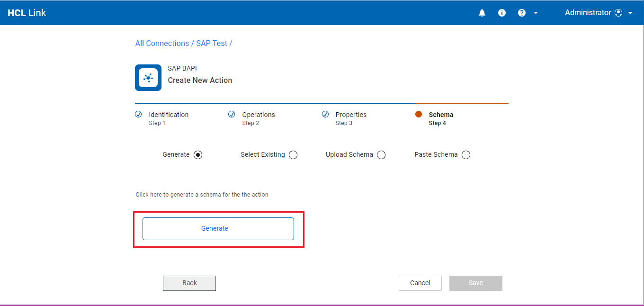
Task: Select the Generate radio button
Action: point(198,155)
